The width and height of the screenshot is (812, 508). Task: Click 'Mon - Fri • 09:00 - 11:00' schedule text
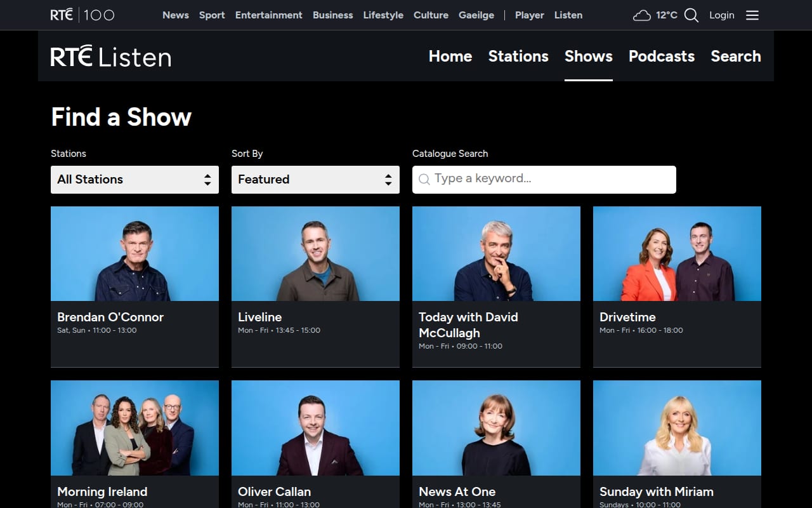click(x=461, y=346)
